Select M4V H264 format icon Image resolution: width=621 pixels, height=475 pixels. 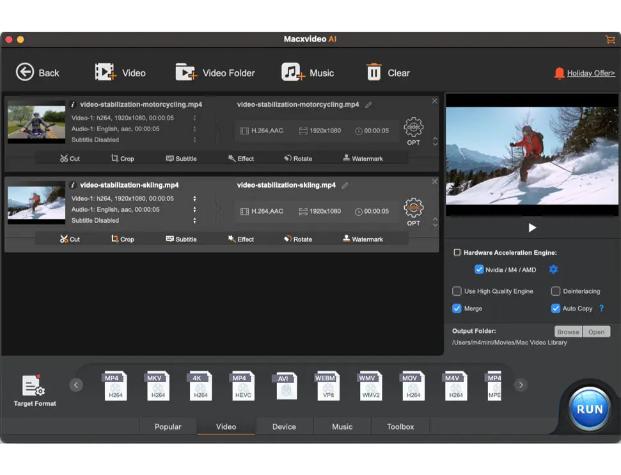[455, 385]
